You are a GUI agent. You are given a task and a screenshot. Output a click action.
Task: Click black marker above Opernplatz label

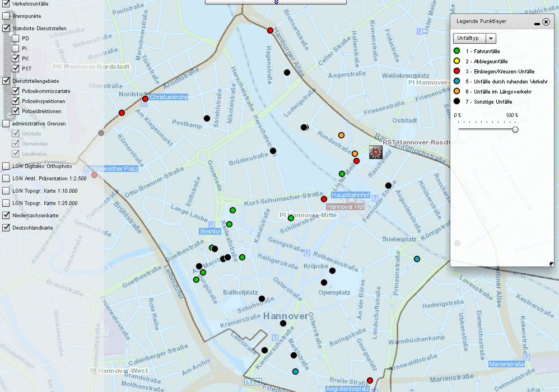click(x=324, y=283)
